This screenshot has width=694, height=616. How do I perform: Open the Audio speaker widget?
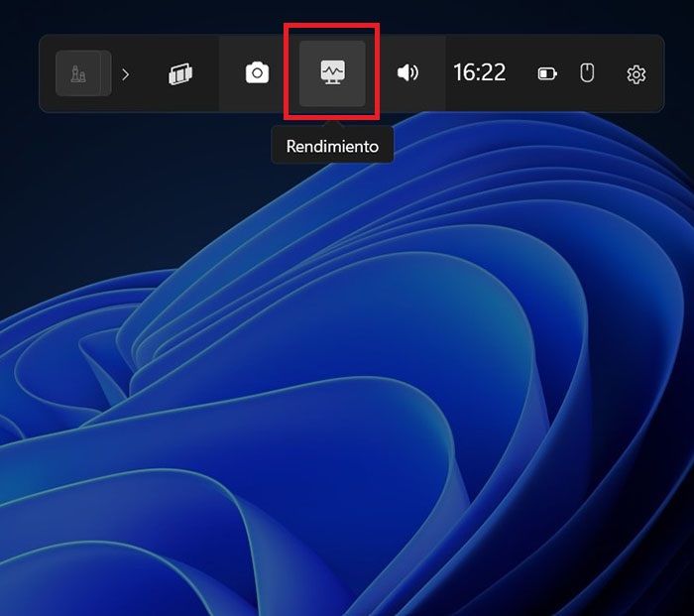(407, 72)
